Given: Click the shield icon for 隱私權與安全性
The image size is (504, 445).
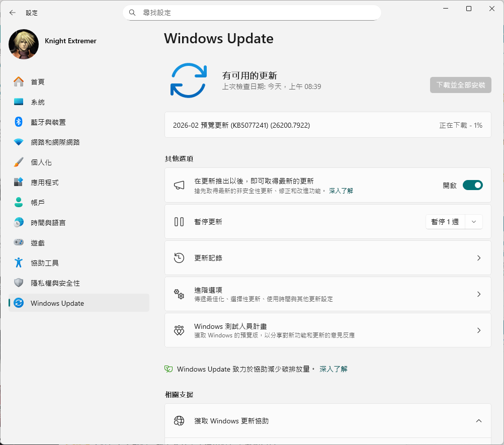Looking at the screenshot, I should (x=19, y=283).
